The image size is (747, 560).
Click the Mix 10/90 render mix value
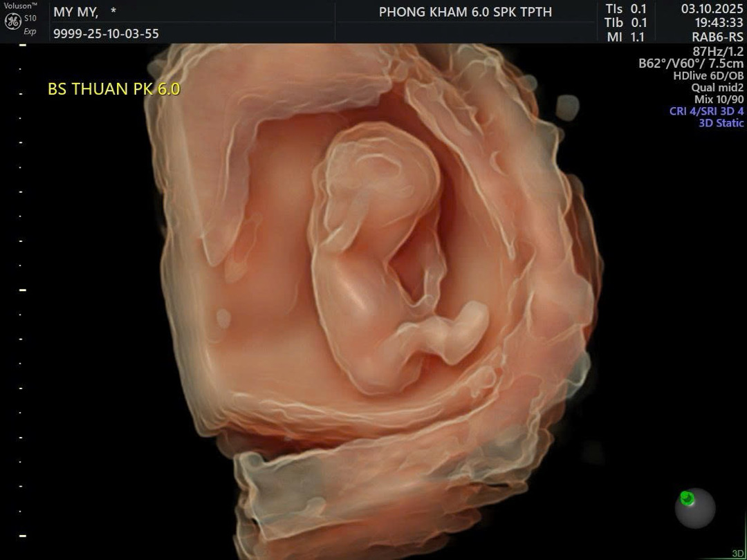tap(719, 100)
